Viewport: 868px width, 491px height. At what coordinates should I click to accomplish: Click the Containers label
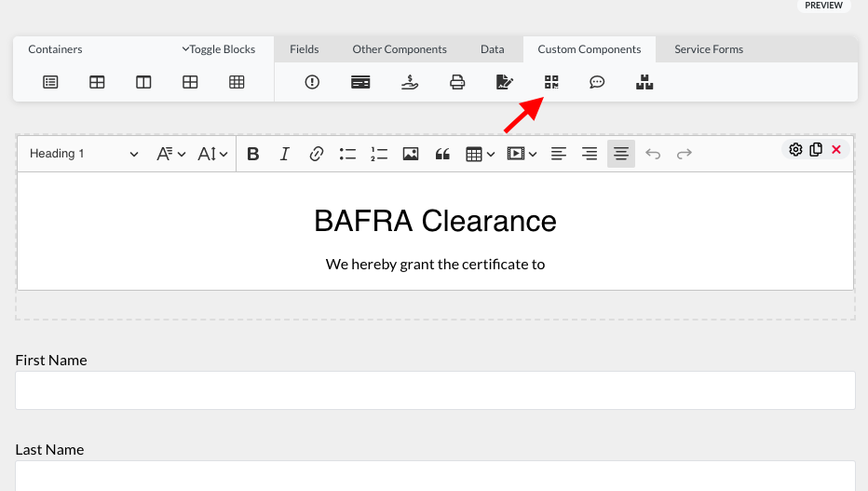(55, 49)
